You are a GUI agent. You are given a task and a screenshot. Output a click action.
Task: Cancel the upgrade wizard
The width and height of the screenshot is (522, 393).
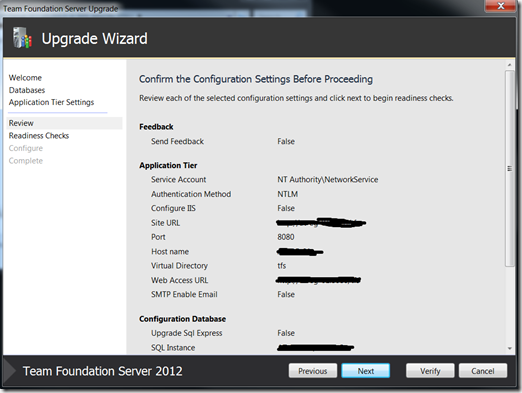tap(483, 371)
